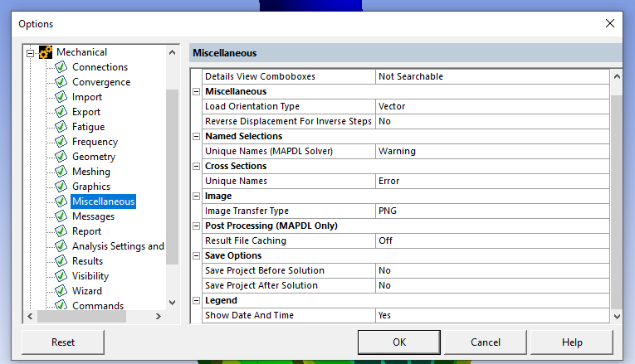Select the Messages options page
This screenshot has width=635, height=364.
click(x=93, y=216)
